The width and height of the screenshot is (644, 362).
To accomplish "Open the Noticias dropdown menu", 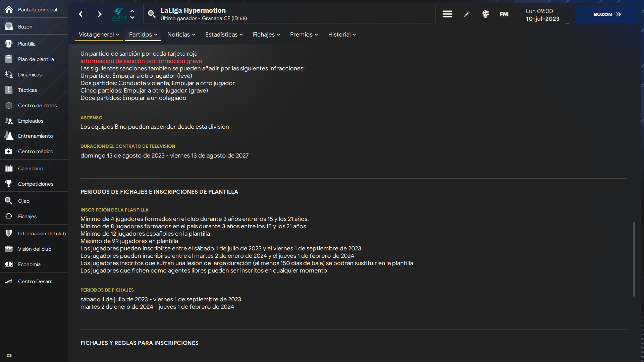I will (x=181, y=35).
